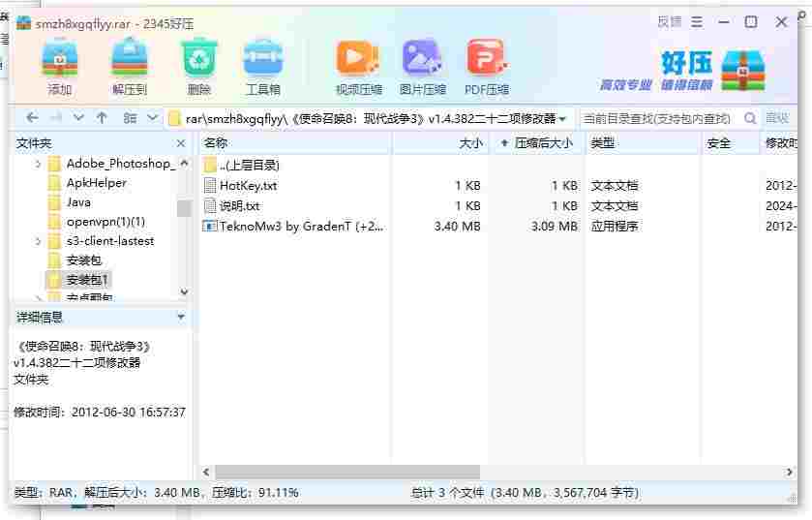Click the 3.09 MB compressed size cell
Image resolution: width=812 pixels, height=520 pixels.
pos(555,227)
